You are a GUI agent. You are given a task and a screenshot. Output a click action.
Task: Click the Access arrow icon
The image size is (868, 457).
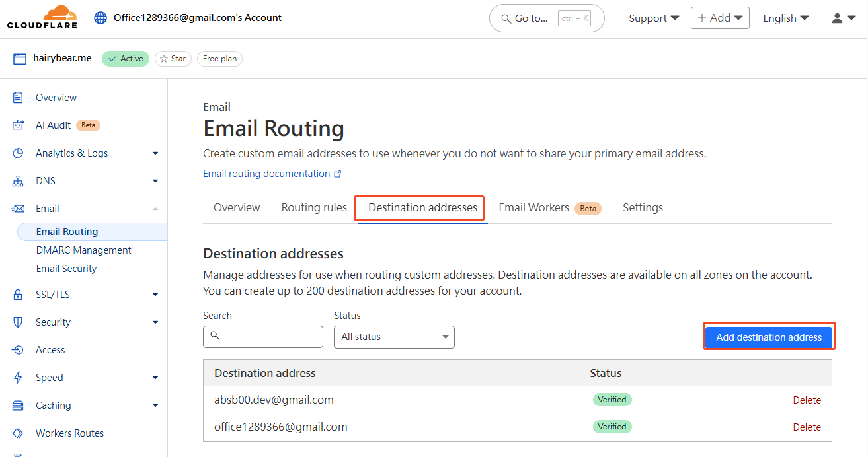[x=19, y=350]
